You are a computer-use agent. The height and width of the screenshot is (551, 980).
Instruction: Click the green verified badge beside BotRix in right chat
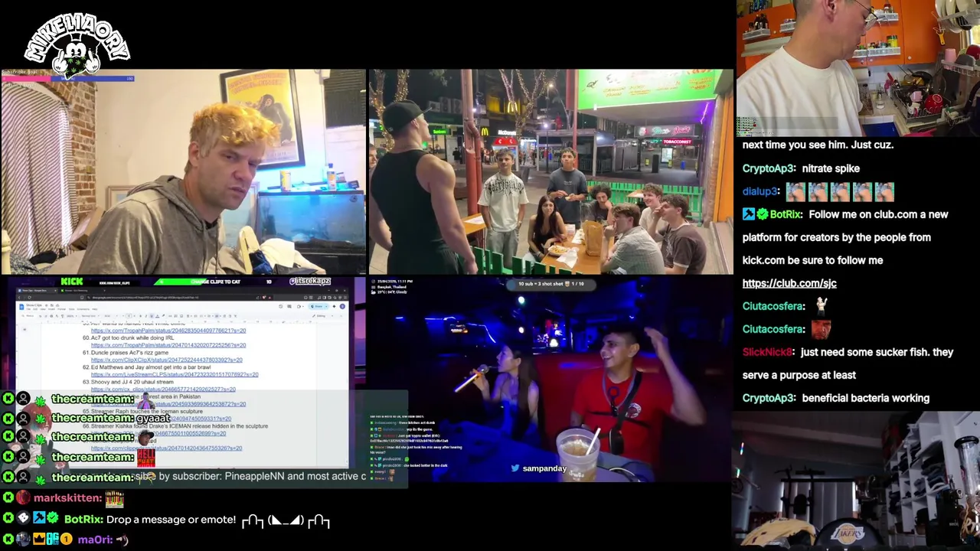(762, 215)
